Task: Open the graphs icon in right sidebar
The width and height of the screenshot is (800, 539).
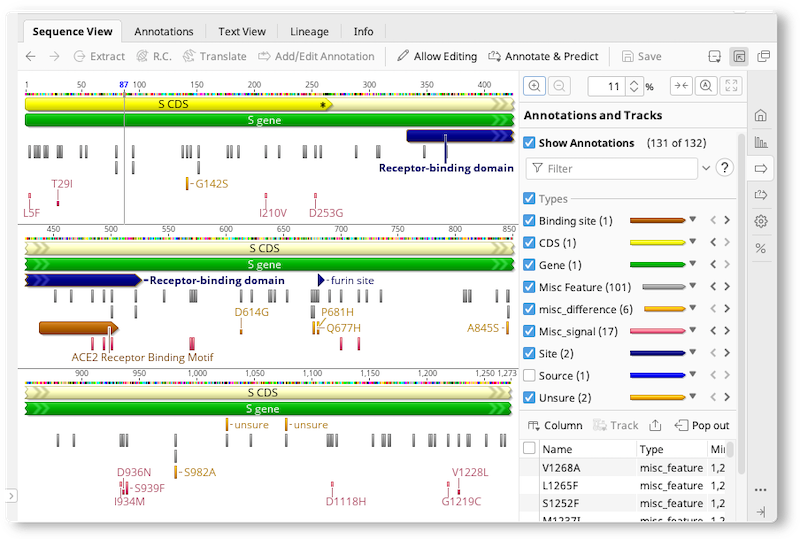Action: click(761, 142)
